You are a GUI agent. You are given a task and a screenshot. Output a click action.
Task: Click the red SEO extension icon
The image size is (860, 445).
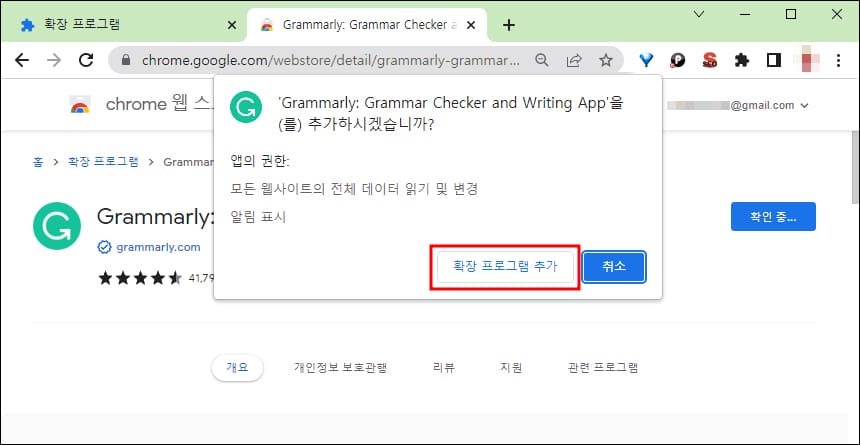710,60
